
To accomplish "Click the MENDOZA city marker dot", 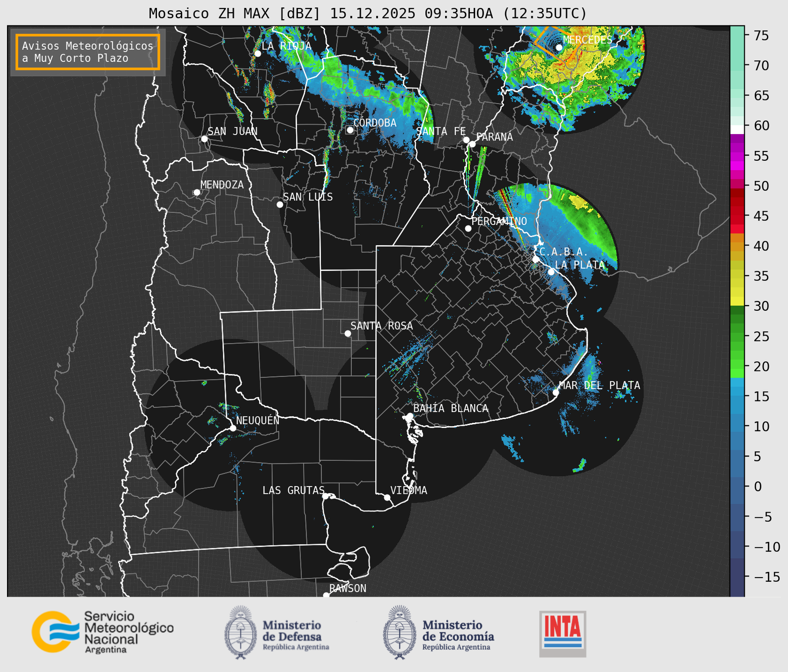I will [x=197, y=193].
